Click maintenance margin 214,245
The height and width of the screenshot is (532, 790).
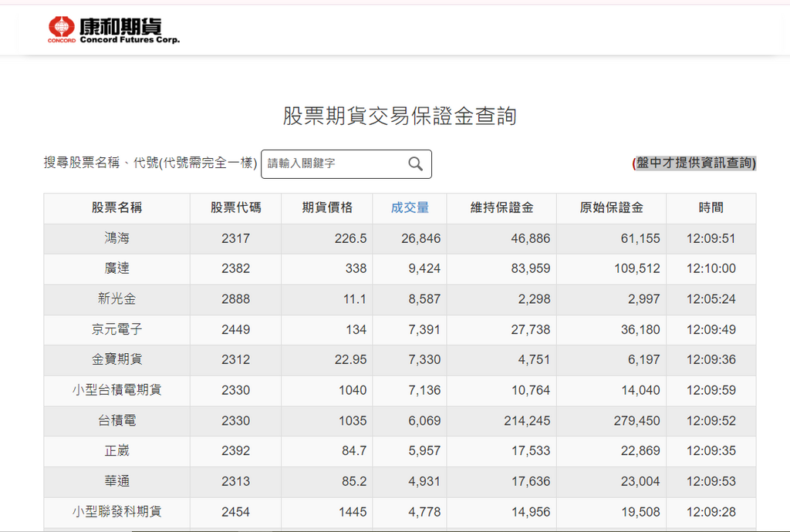coord(527,420)
